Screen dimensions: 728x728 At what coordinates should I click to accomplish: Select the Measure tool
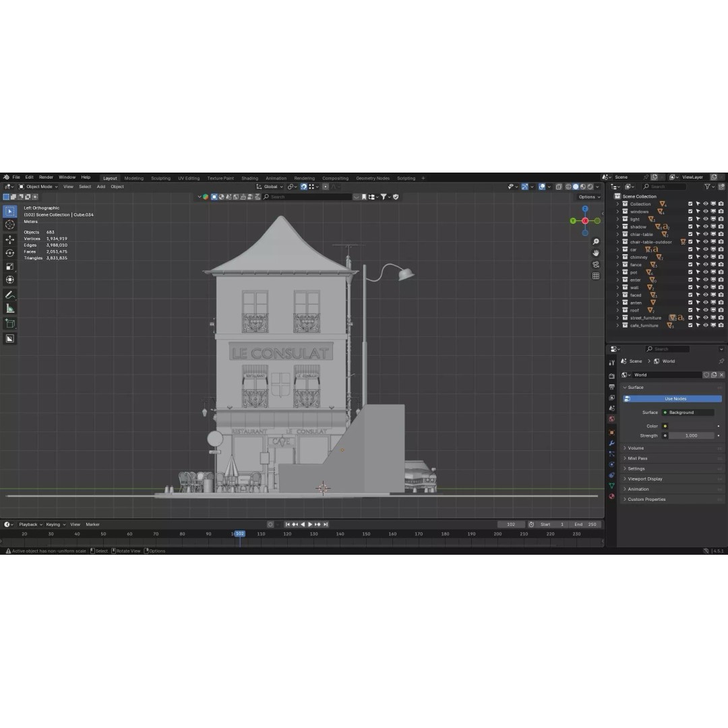(x=9, y=309)
